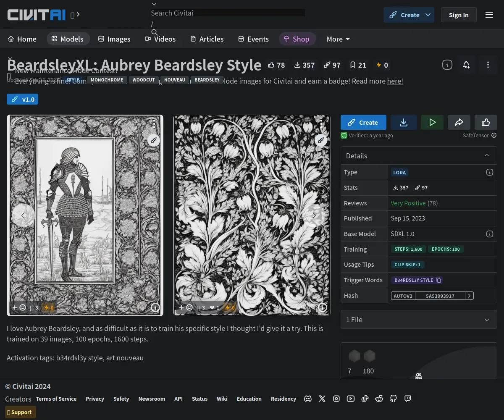Click the BEARDSLEY tag
The height and width of the screenshot is (420, 504).
(207, 80)
